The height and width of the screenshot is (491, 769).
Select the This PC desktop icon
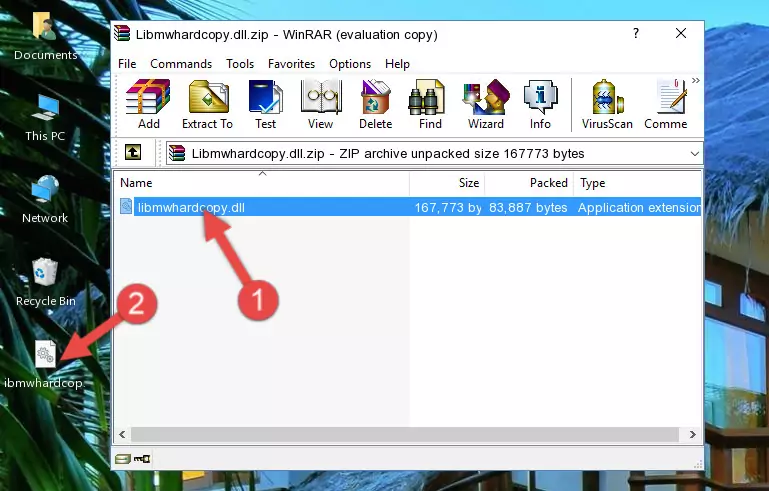pyautogui.click(x=45, y=118)
